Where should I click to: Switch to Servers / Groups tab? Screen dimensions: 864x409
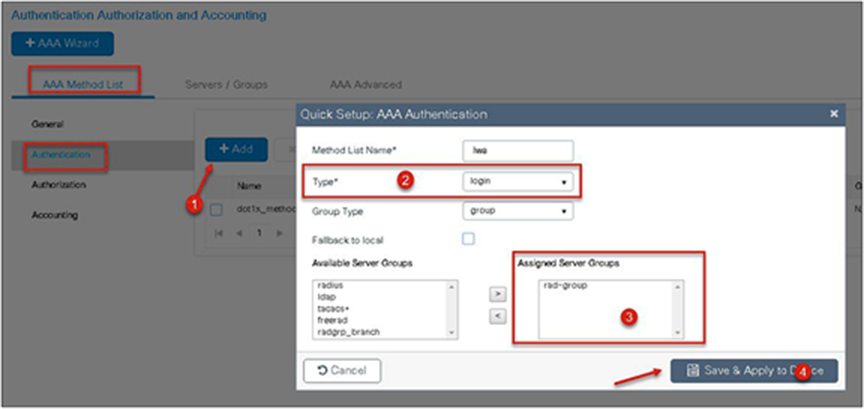[x=226, y=84]
